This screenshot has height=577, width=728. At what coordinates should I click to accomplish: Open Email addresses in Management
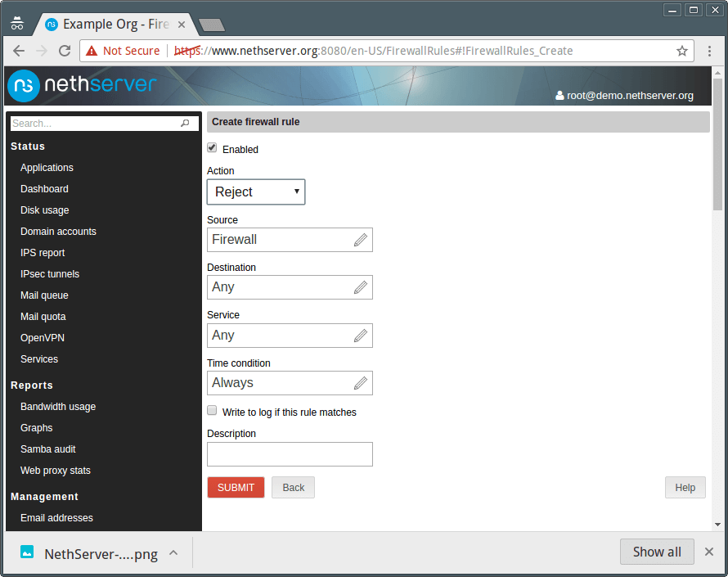click(x=56, y=518)
